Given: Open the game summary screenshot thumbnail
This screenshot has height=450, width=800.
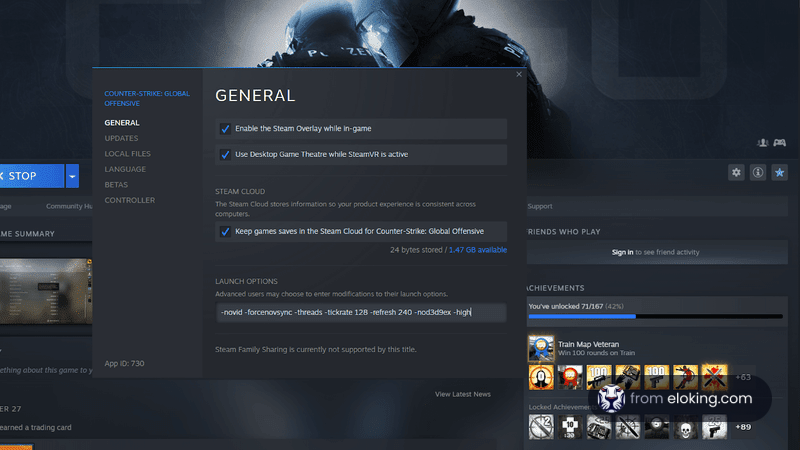Looking at the screenshot, I should tap(46, 291).
